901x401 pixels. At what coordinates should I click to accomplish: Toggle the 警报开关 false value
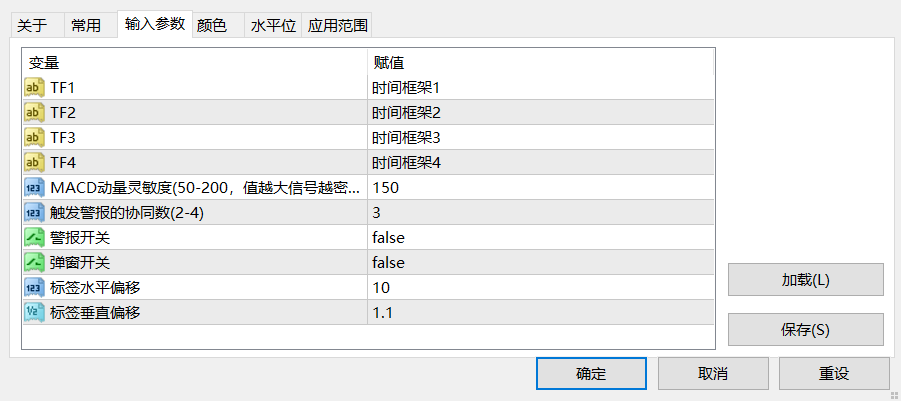(541, 238)
